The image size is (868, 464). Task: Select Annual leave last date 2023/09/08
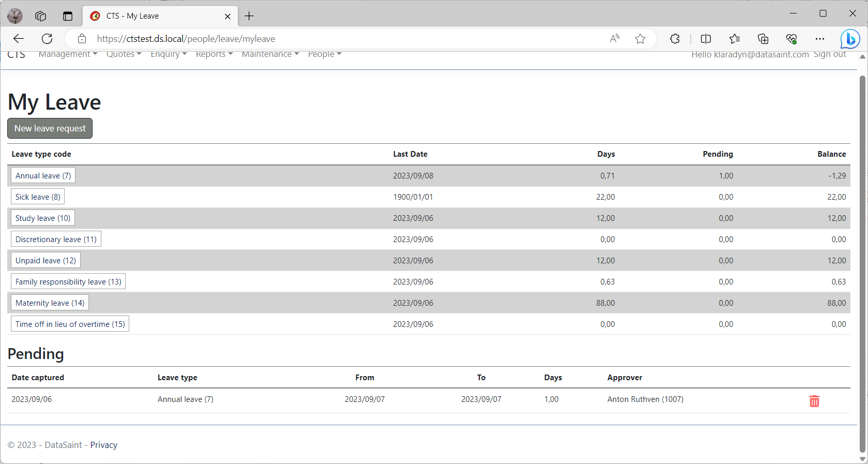[x=413, y=176]
